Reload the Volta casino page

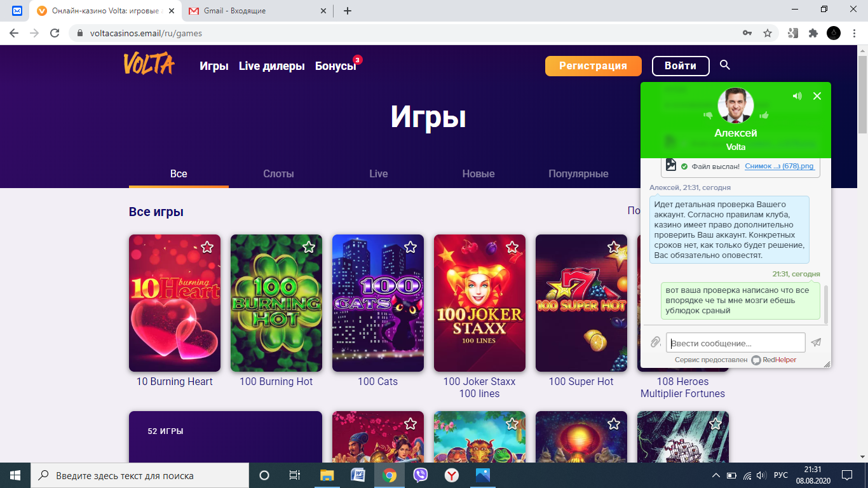click(x=55, y=33)
